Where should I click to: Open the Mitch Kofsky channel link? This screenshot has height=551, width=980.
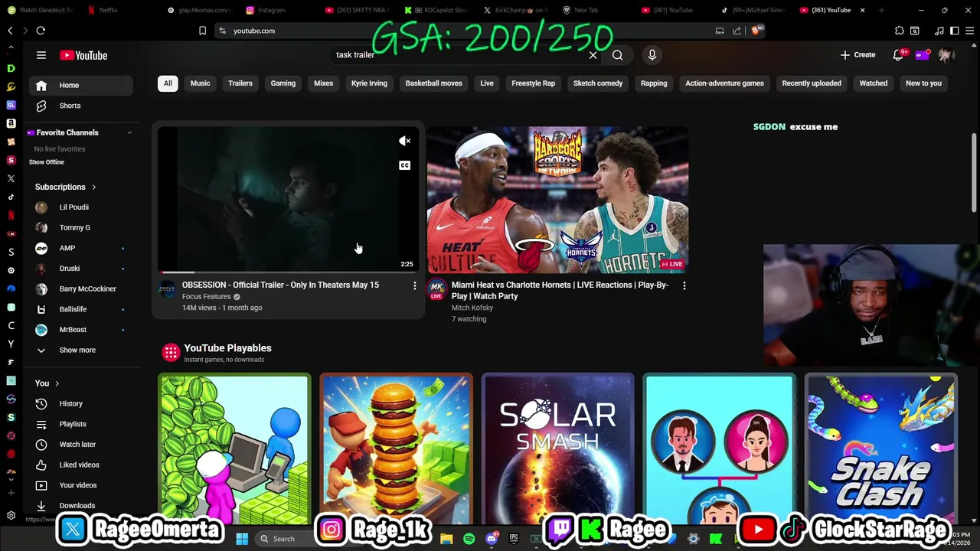[x=472, y=308]
